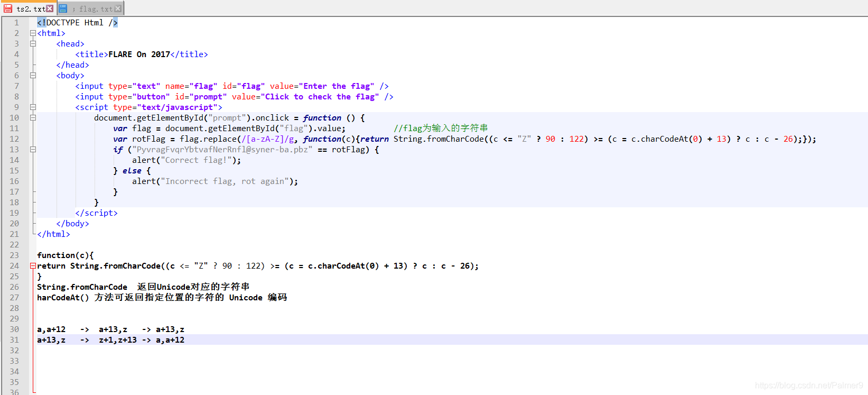Click the regex "/[a-zA-Z]/g" on line 12

click(268, 139)
